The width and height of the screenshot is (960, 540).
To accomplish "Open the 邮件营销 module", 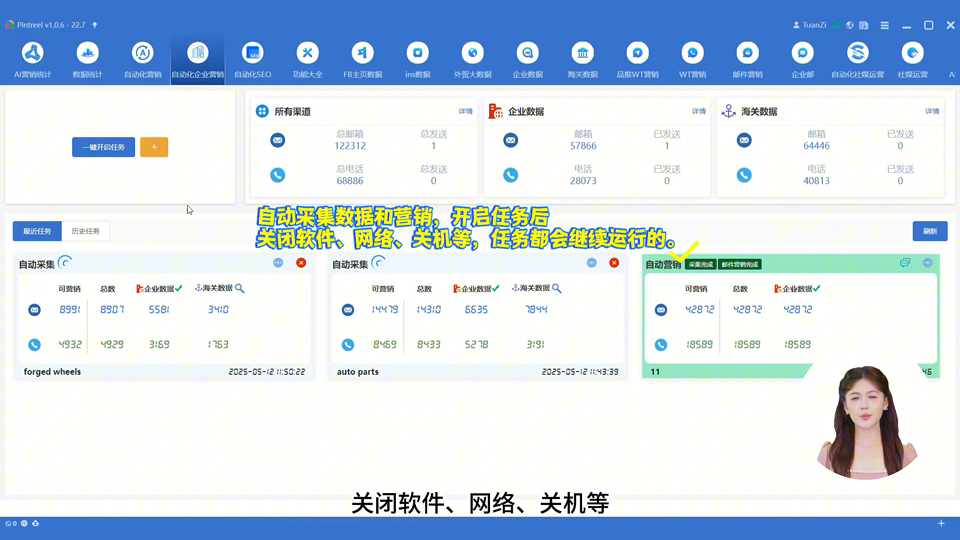I will coord(748,60).
